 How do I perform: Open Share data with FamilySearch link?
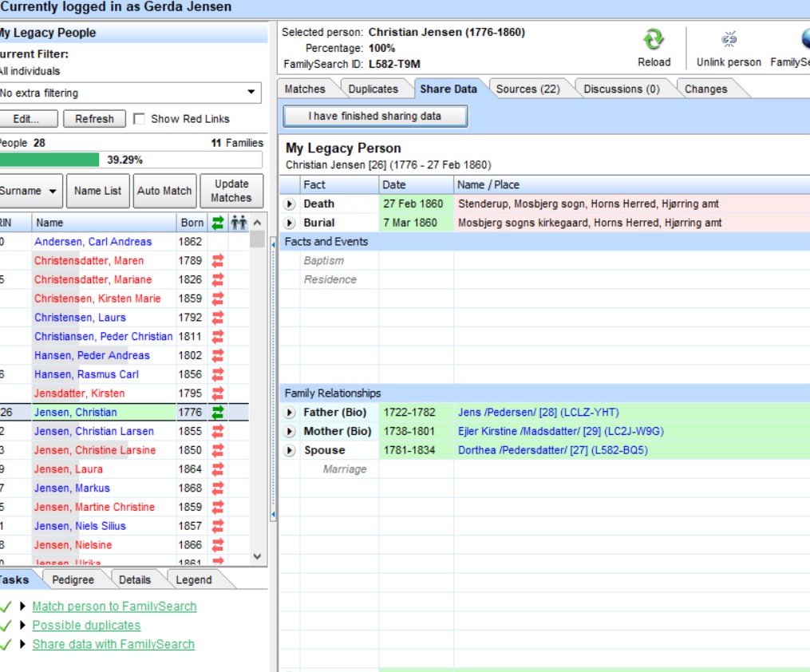point(113,644)
